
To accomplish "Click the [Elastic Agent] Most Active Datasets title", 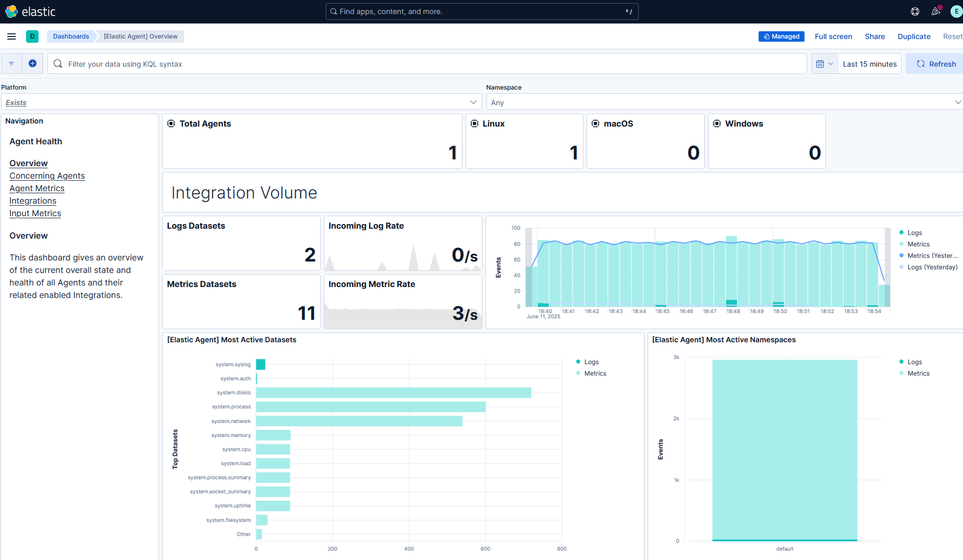I will click(231, 340).
